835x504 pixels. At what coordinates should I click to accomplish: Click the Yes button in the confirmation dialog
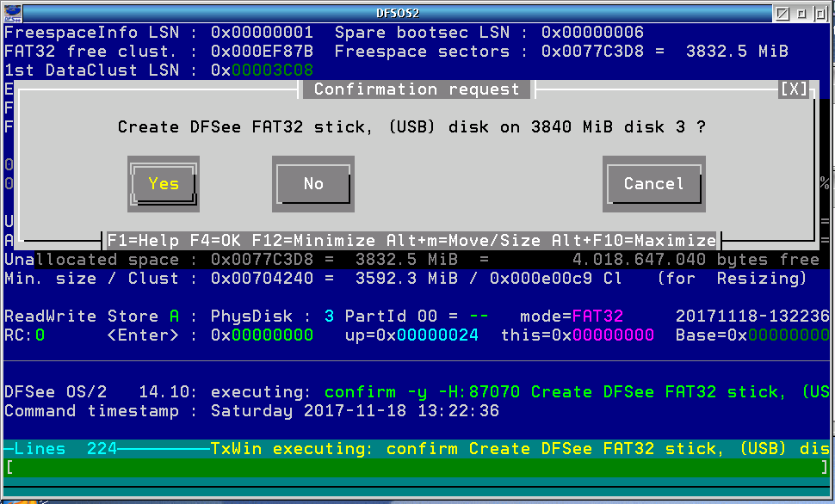164,183
